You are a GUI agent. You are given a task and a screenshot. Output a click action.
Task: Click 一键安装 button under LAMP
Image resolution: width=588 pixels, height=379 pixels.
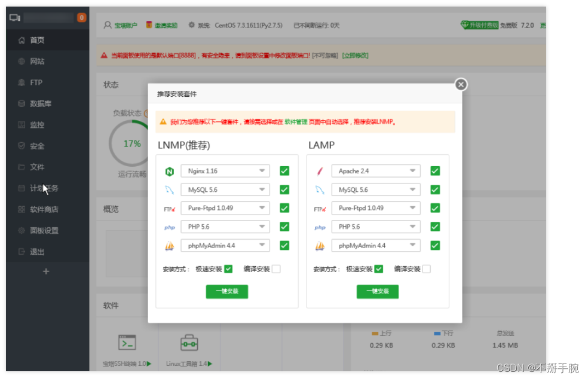point(378,292)
